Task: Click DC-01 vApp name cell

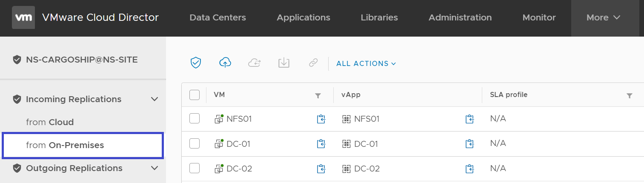Action: tap(366, 144)
